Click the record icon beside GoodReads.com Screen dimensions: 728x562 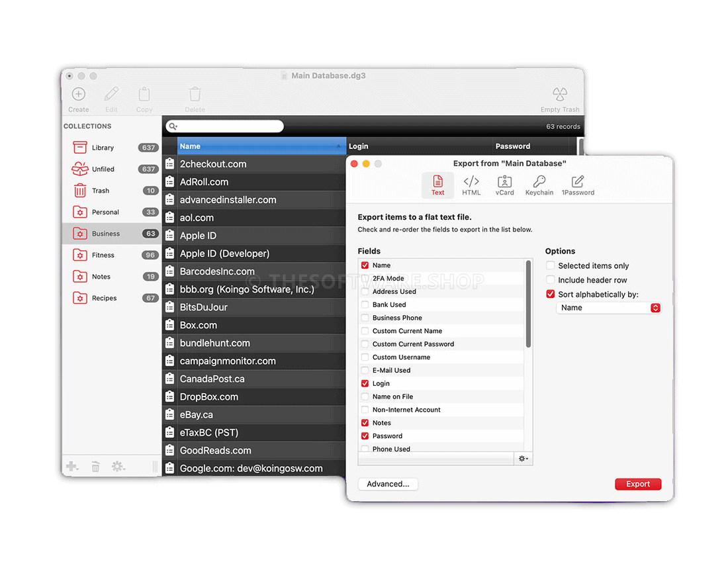click(x=170, y=451)
